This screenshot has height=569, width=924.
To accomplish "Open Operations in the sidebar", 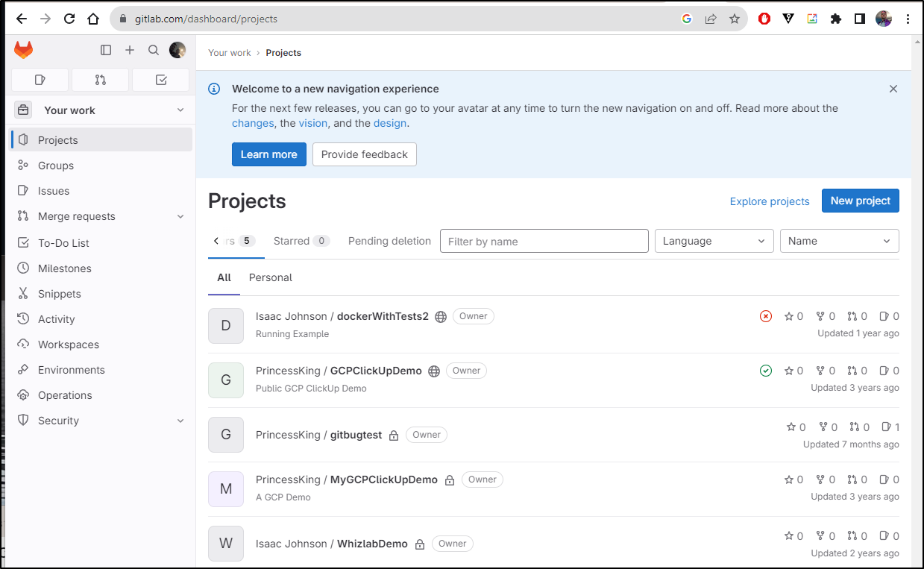I will pyautogui.click(x=101, y=395).
